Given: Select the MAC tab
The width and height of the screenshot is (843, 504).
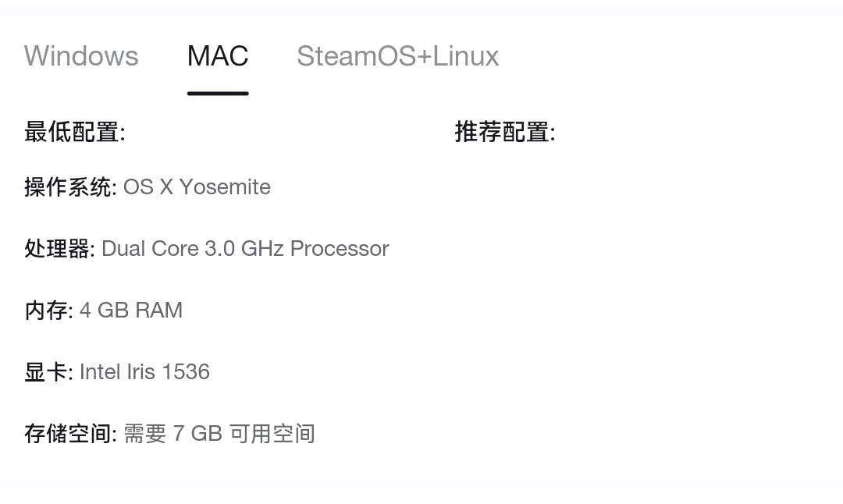Looking at the screenshot, I should tap(218, 56).
